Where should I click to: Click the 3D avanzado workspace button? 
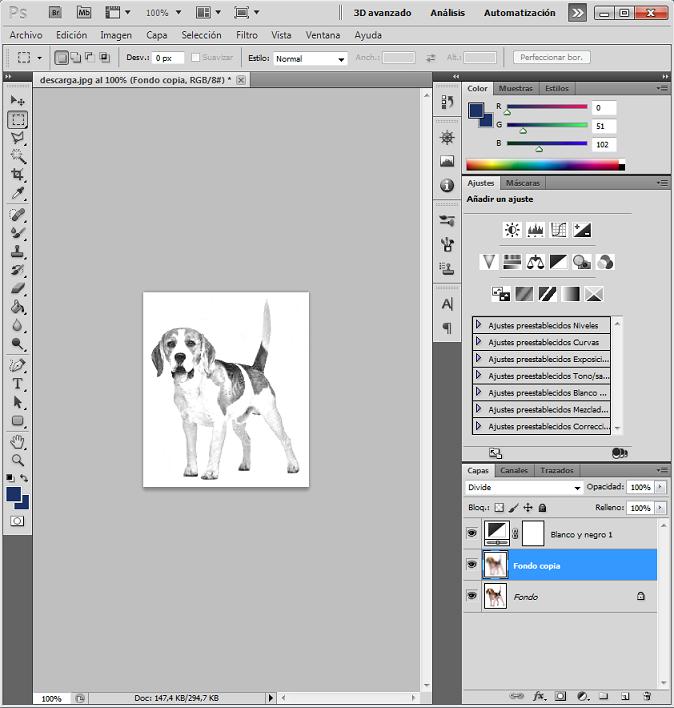pyautogui.click(x=382, y=13)
